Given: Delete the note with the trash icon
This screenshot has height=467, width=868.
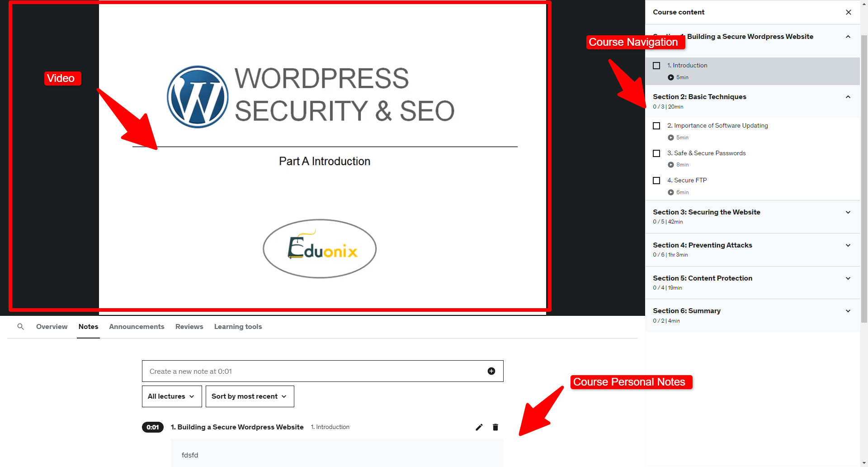Looking at the screenshot, I should pos(495,427).
